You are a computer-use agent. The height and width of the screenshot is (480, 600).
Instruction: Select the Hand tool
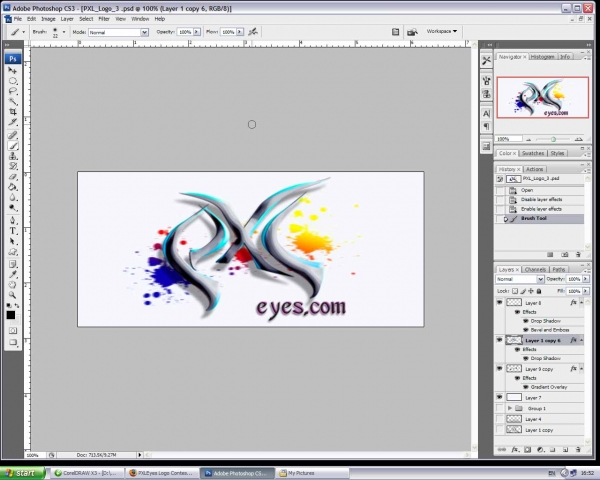[13, 285]
